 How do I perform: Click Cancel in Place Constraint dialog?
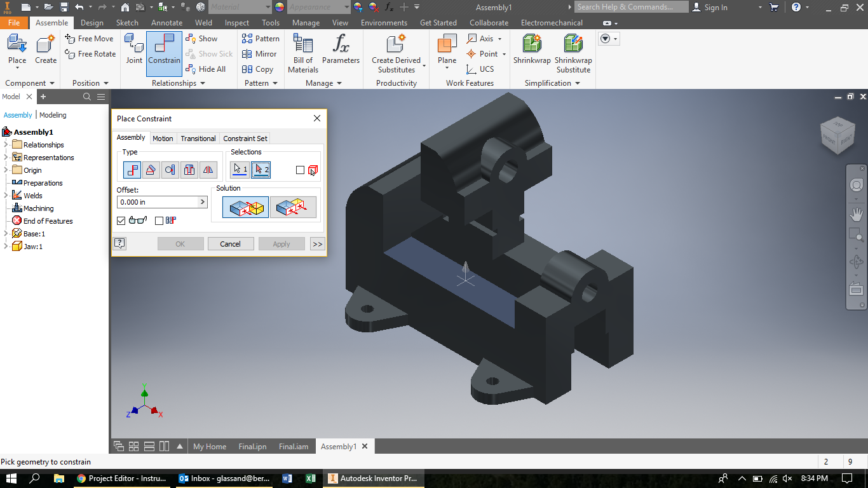click(230, 243)
